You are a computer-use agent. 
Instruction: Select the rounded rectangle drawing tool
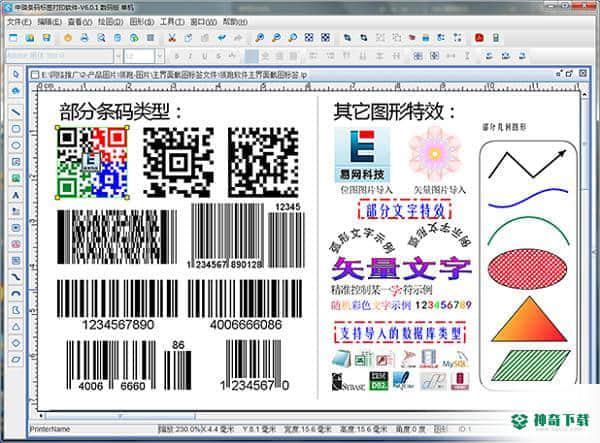[16, 129]
